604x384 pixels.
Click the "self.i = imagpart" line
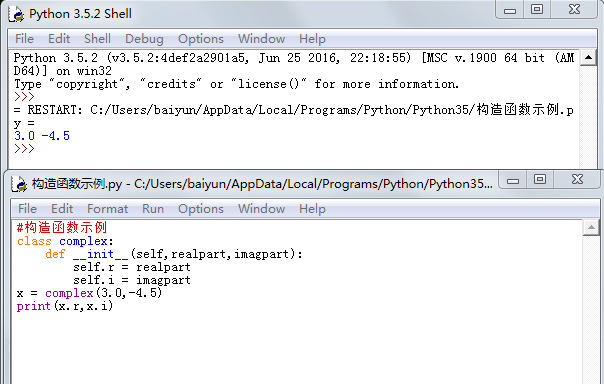(132, 280)
